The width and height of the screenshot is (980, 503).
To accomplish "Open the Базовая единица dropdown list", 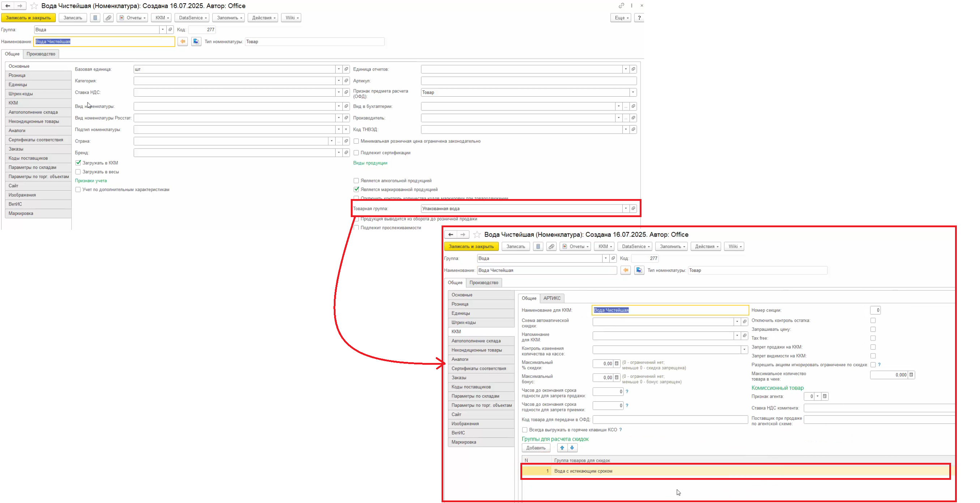I will (338, 69).
